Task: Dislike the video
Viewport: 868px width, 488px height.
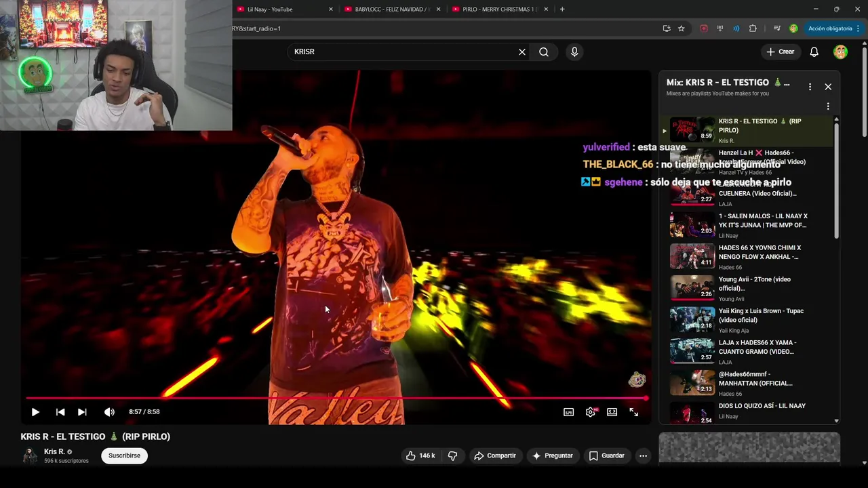Action: (452, 455)
